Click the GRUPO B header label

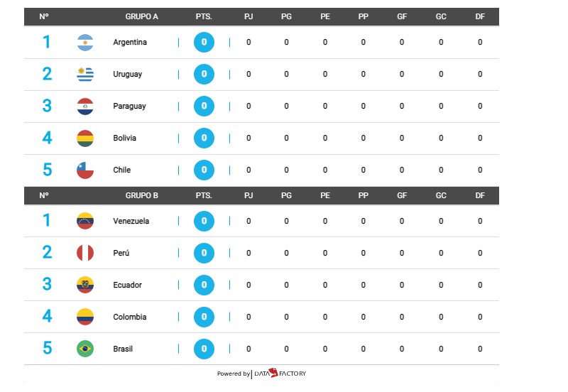(x=141, y=195)
